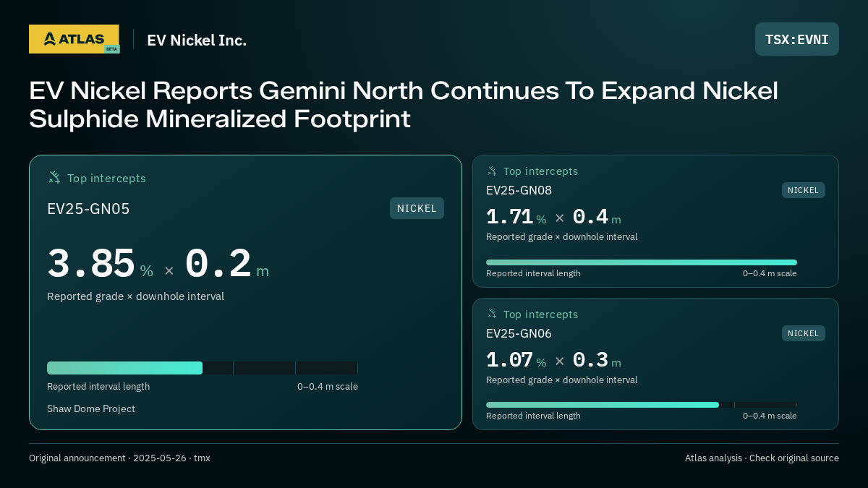Click the 0.2 m interval value
This screenshot has height=488, width=868.
point(227,265)
